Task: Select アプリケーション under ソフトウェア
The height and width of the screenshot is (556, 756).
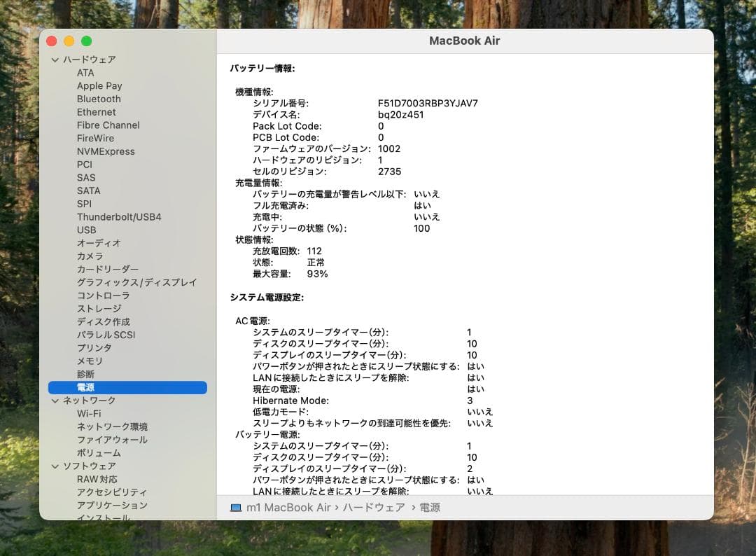Action: pos(112,506)
